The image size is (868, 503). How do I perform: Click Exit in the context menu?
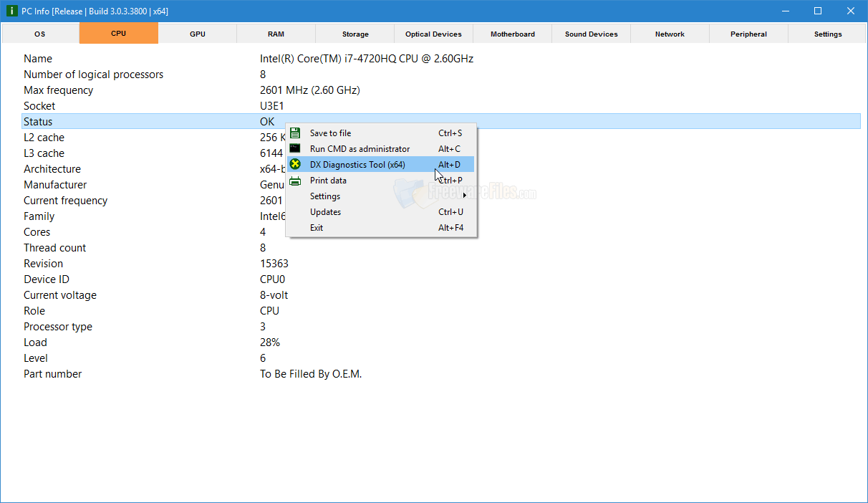pyautogui.click(x=316, y=227)
